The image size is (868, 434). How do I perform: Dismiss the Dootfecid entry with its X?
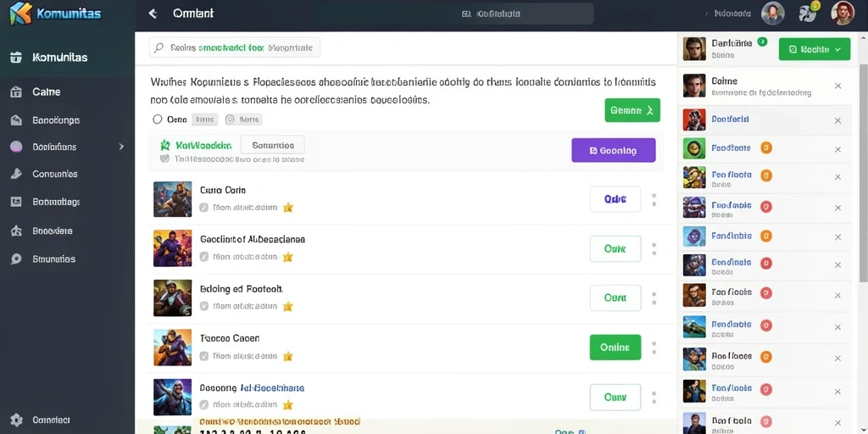point(837,120)
